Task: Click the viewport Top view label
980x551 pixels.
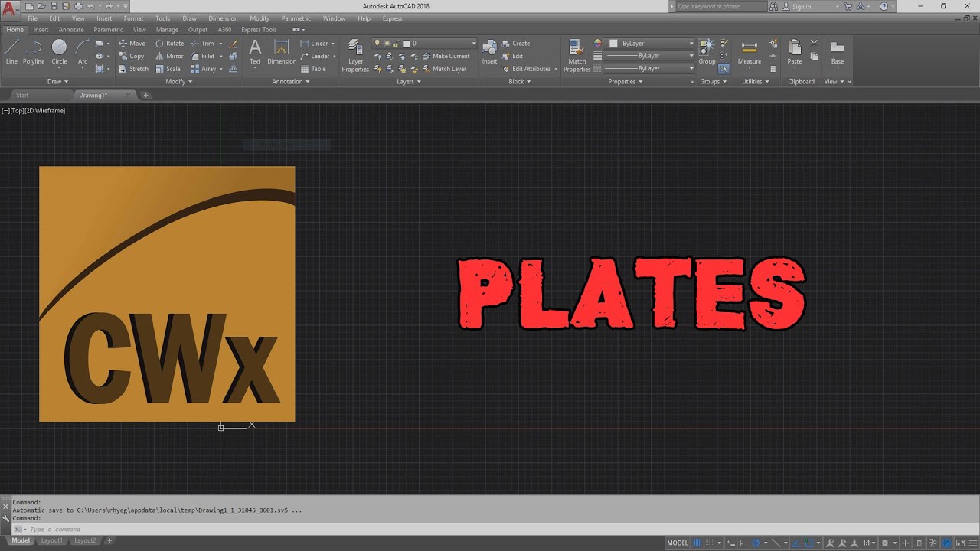Action: (18, 111)
